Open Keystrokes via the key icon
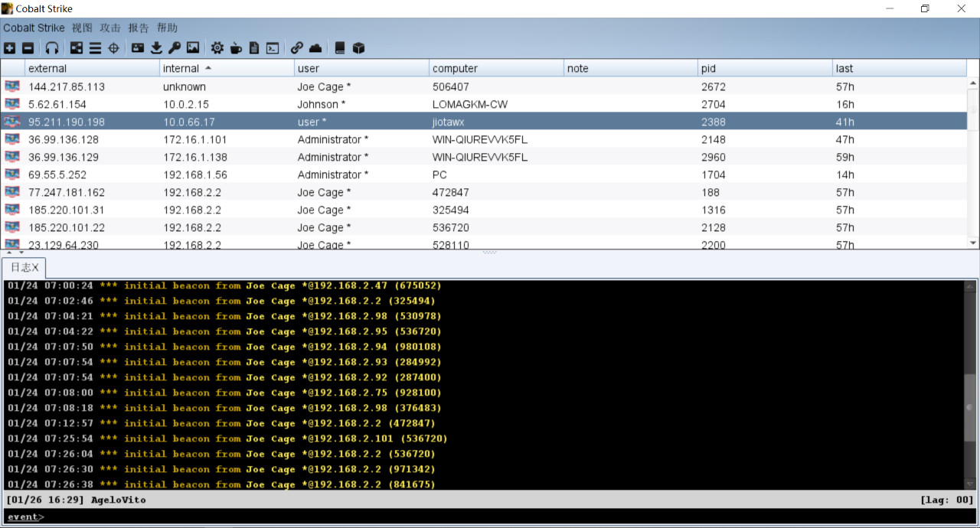This screenshot has width=980, height=528. 175,48
